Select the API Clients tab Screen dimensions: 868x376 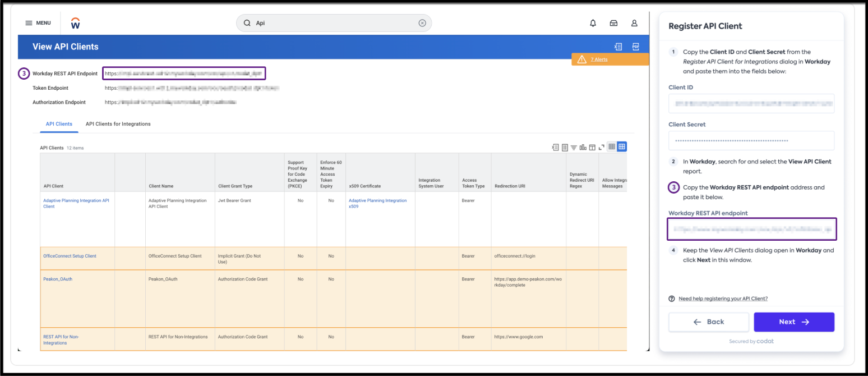click(59, 124)
